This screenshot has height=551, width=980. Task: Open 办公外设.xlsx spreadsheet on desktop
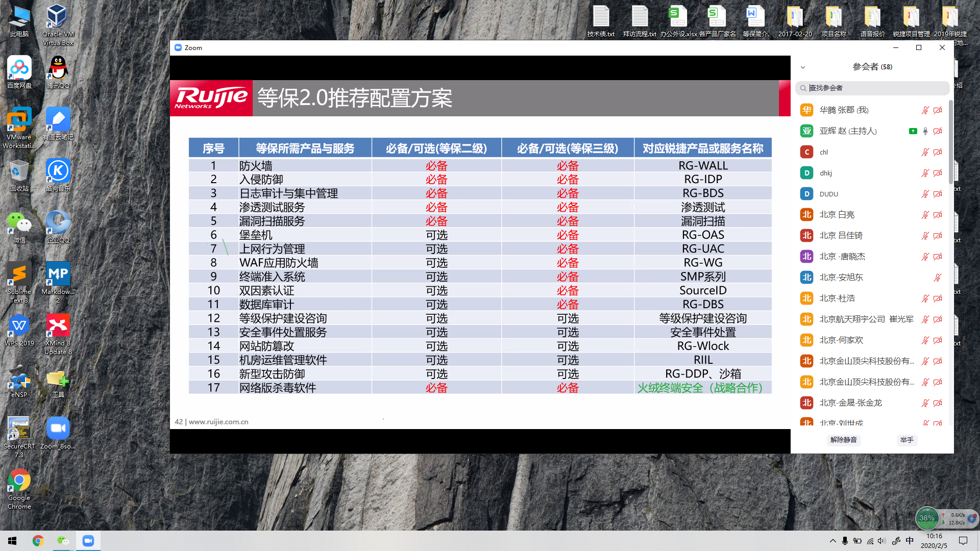click(678, 21)
